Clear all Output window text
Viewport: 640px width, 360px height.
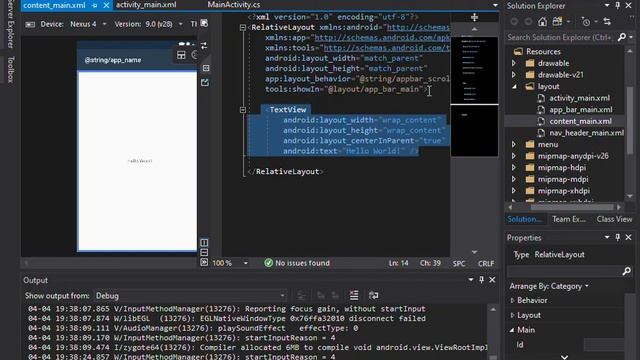pos(354,295)
